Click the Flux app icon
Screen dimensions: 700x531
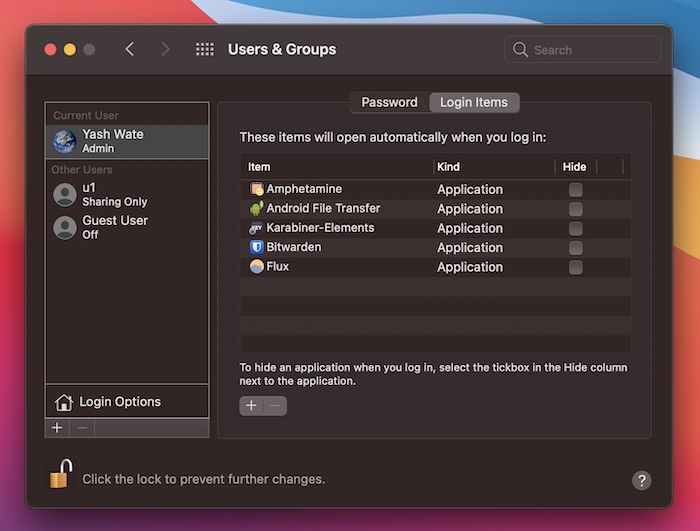coord(257,267)
